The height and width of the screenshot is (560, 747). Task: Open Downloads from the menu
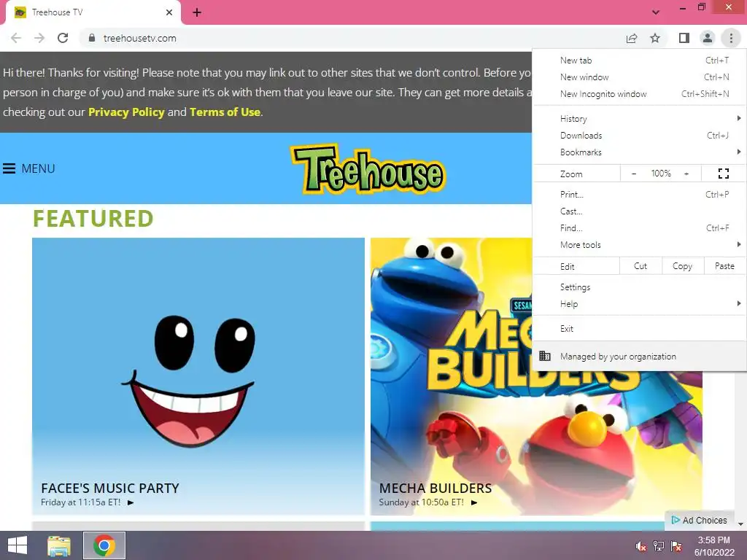click(x=639, y=136)
